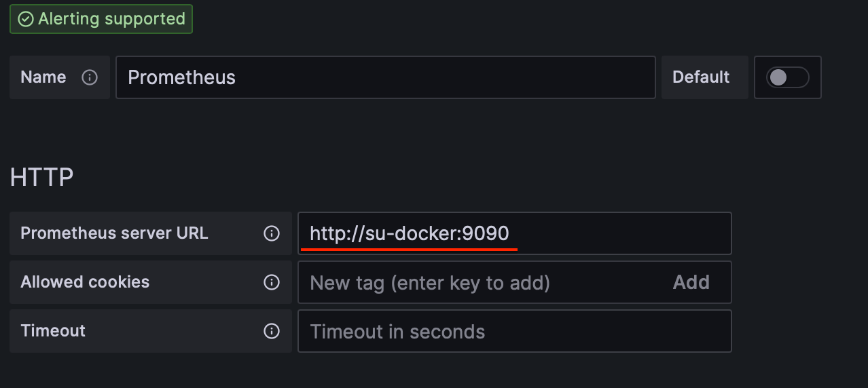Image resolution: width=868 pixels, height=388 pixels.
Task: Click the Default label
Action: click(701, 77)
